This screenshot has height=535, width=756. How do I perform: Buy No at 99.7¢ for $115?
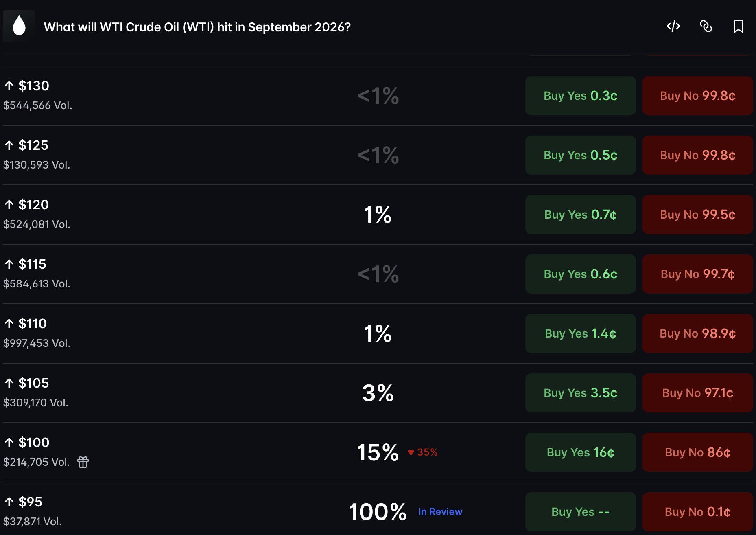point(698,274)
